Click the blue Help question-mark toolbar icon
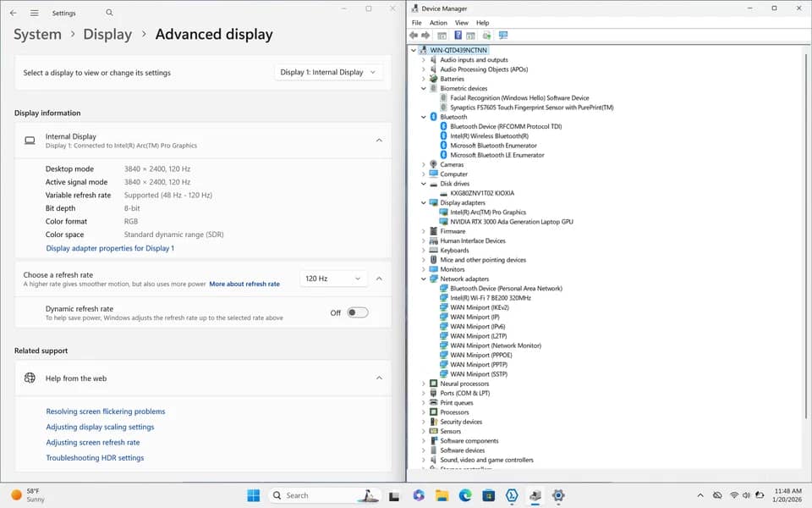This screenshot has width=812, height=508. point(458,36)
